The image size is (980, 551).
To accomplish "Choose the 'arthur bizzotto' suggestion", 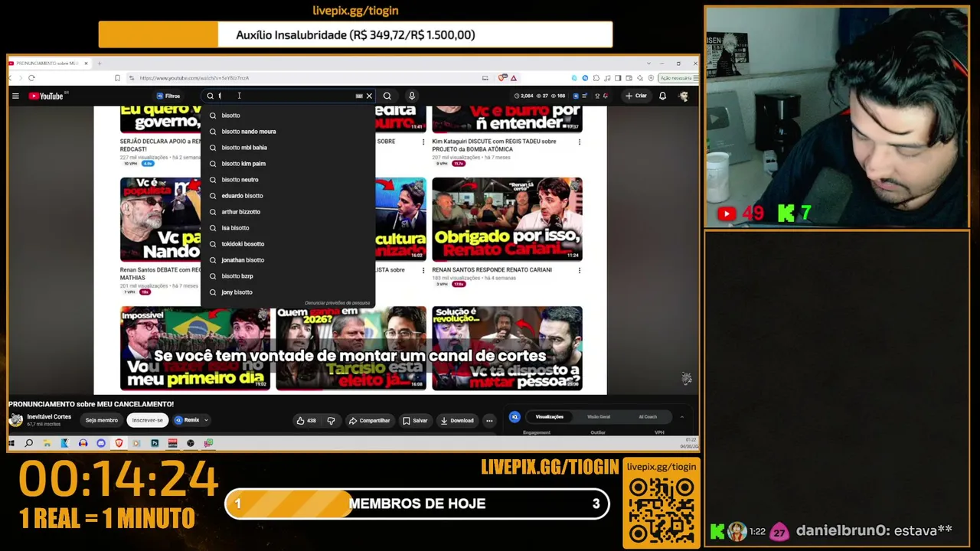I will click(287, 212).
